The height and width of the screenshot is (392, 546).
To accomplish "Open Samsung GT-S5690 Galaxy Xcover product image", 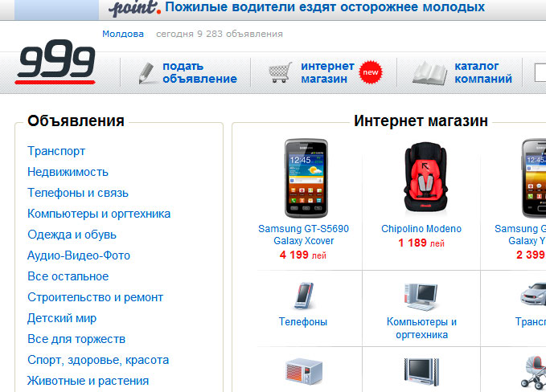I will 306,178.
